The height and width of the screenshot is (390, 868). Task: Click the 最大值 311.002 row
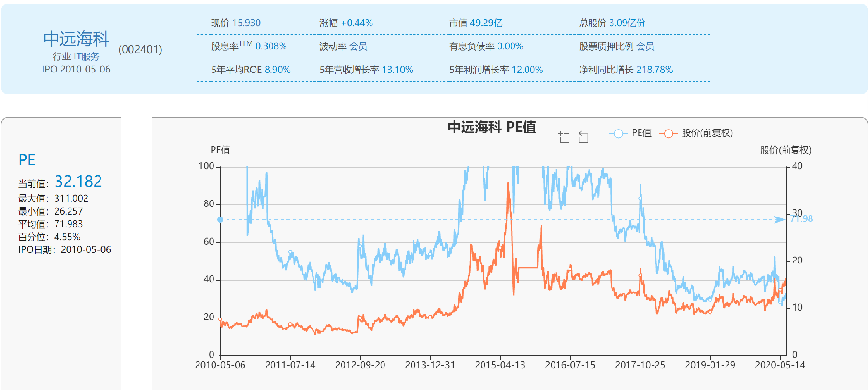pos(53,198)
